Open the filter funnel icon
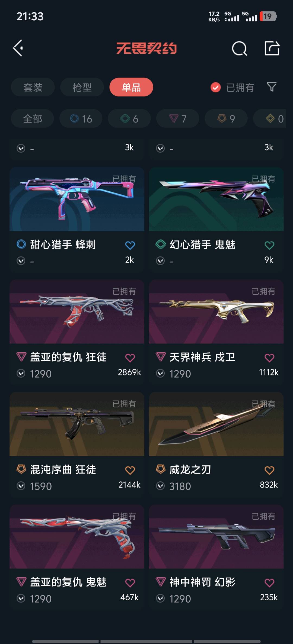Screen dimensions: 293x644 tap(272, 87)
